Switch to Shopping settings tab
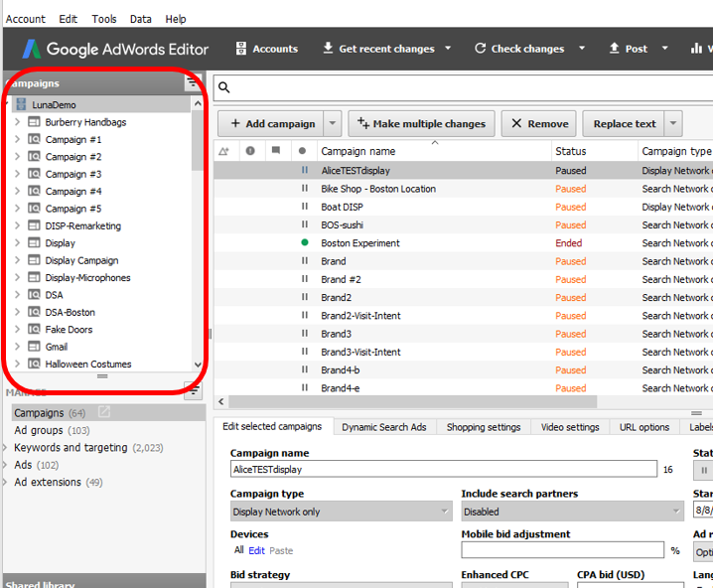713x588 pixels. point(484,427)
